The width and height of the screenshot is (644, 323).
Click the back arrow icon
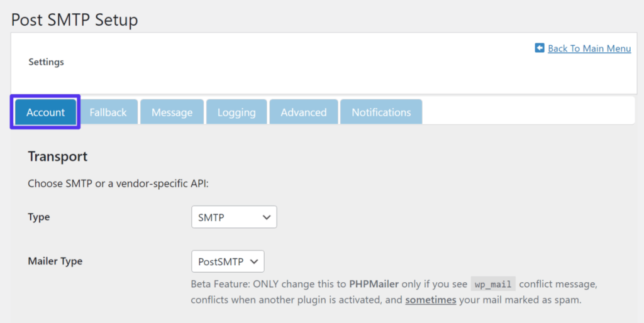540,48
